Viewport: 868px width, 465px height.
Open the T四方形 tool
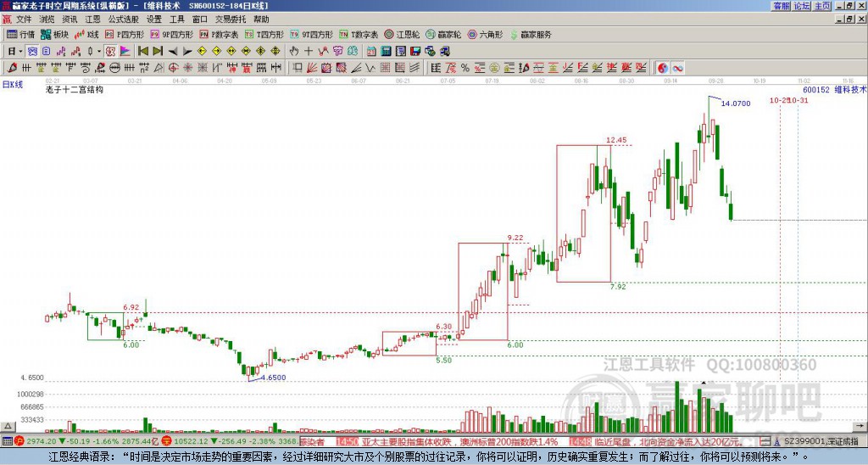tap(264, 34)
